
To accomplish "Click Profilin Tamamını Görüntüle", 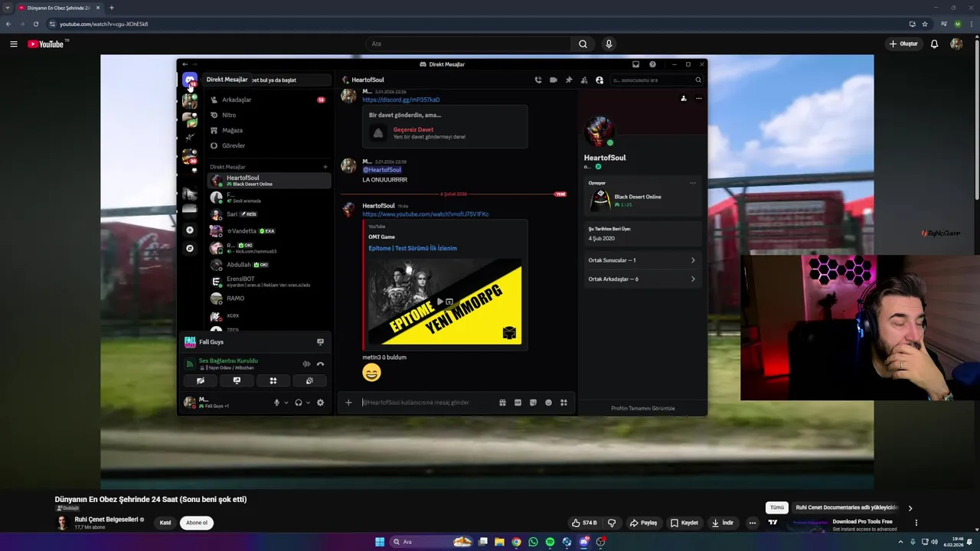I will [x=643, y=409].
